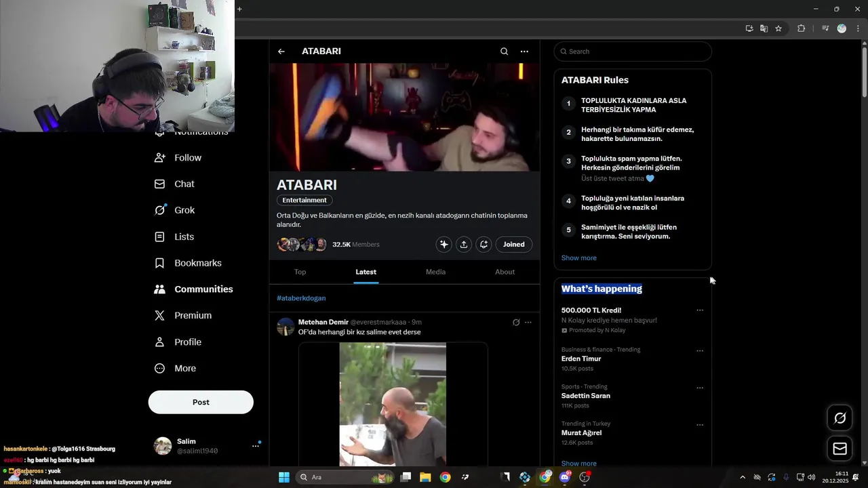The image size is (868, 488).
Task: Open Communities in the sidebar
Action: coord(194,289)
